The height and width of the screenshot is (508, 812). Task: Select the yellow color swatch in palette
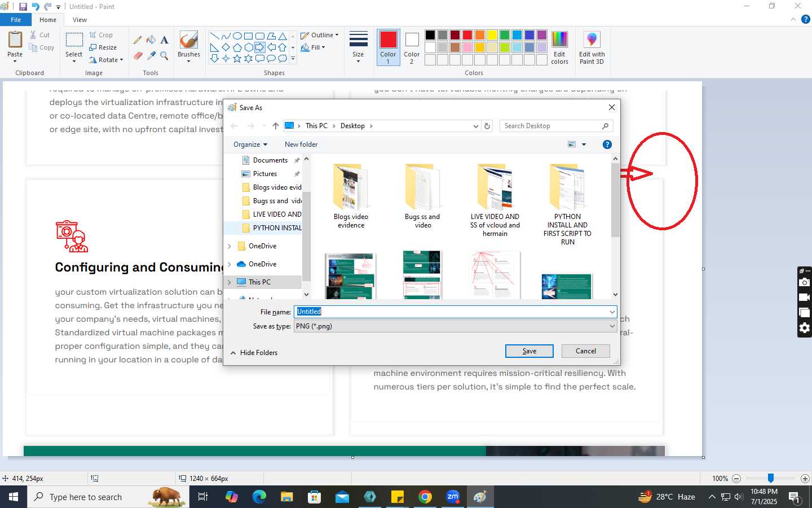click(x=492, y=35)
